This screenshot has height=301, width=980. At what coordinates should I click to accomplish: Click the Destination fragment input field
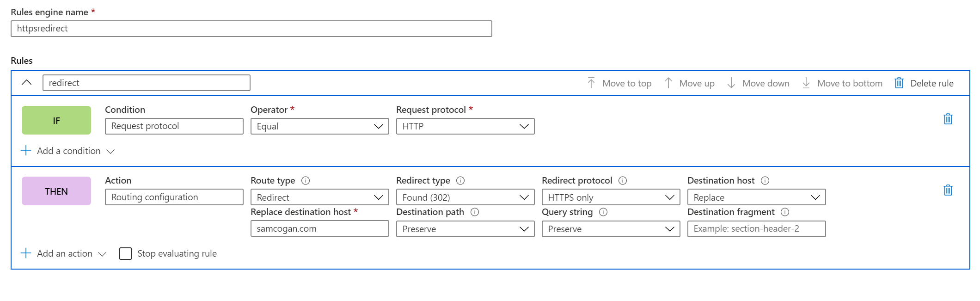(756, 229)
